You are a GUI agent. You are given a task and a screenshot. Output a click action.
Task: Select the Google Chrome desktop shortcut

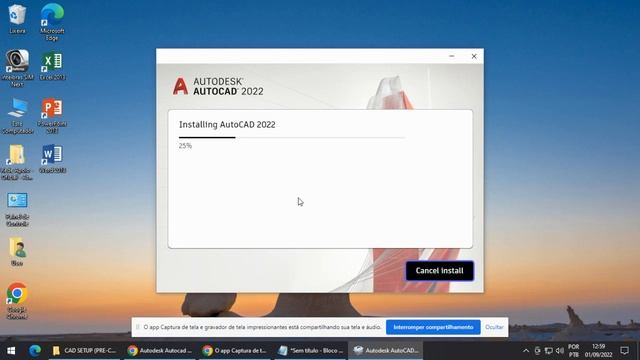pyautogui.click(x=17, y=301)
